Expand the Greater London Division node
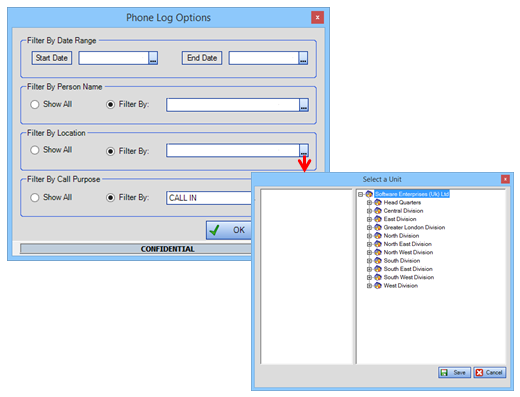The image size is (520, 397). (x=369, y=228)
